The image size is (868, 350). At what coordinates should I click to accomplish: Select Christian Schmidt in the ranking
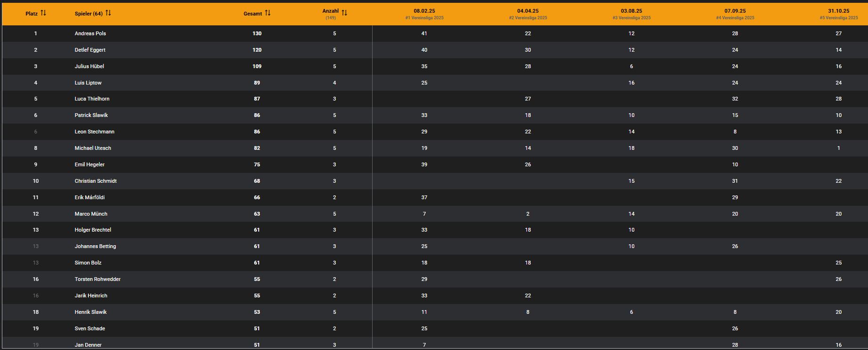tap(96, 181)
